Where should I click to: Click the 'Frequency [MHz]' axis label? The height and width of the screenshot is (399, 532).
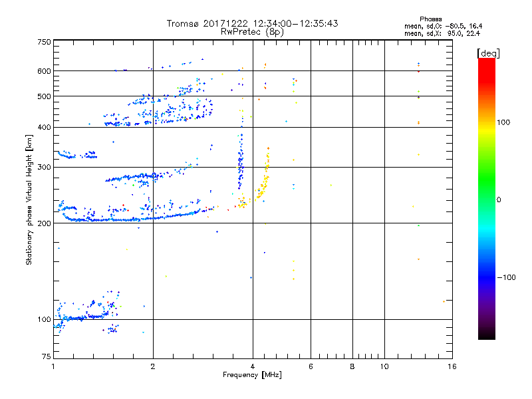[x=252, y=375]
